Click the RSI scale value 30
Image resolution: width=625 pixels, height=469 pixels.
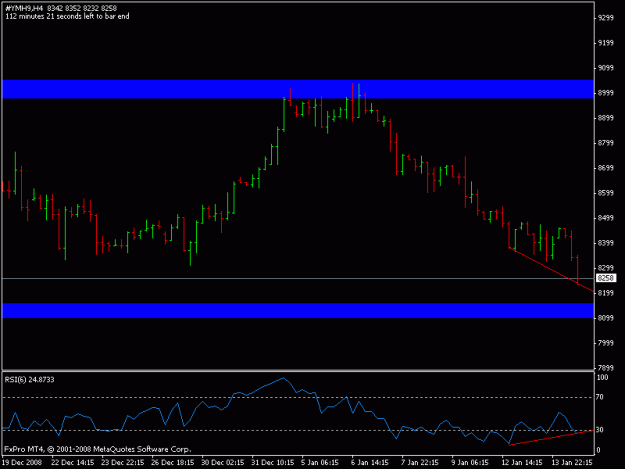[x=600, y=430]
